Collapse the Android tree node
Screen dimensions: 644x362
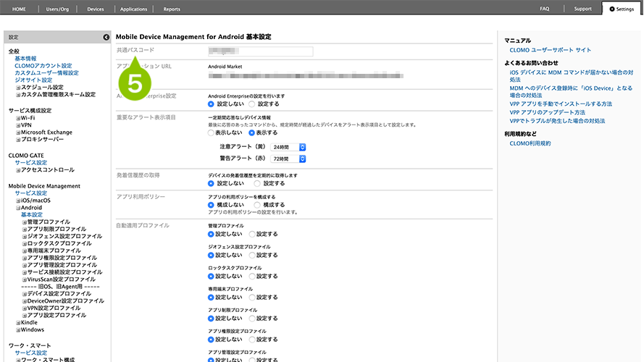tap(18, 208)
